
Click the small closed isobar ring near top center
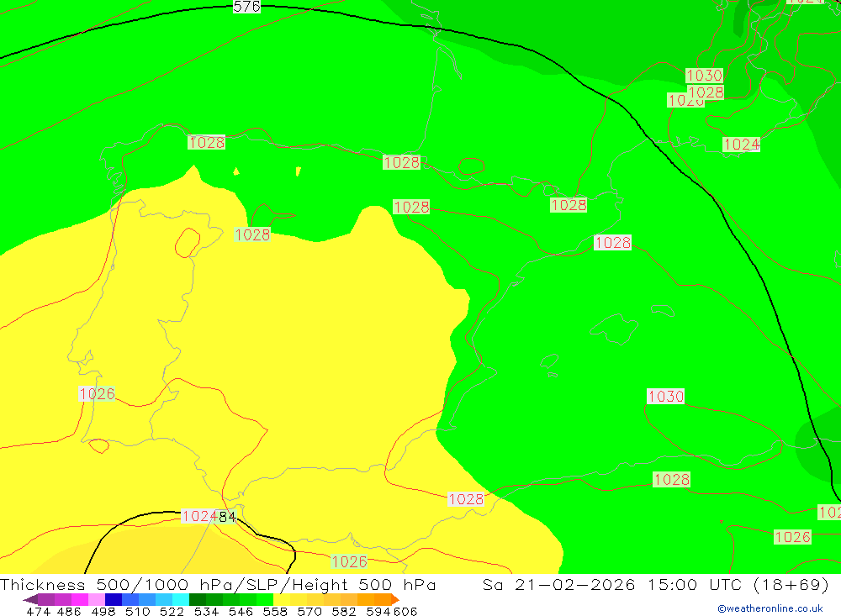tap(472, 166)
